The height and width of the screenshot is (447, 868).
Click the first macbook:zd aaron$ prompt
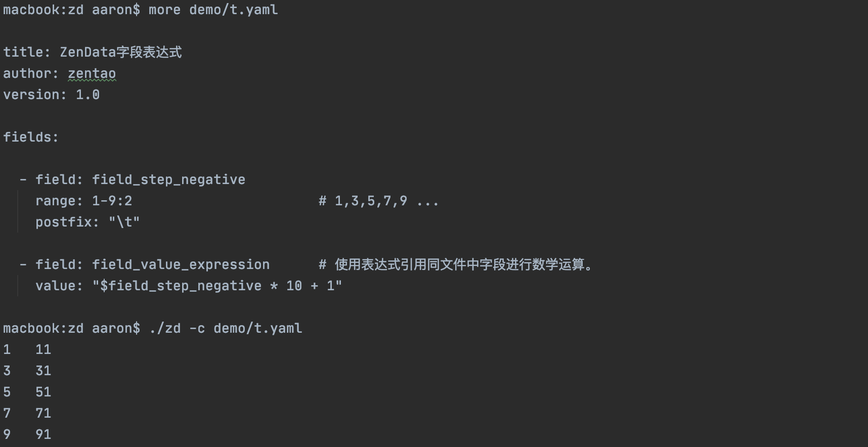71,10
